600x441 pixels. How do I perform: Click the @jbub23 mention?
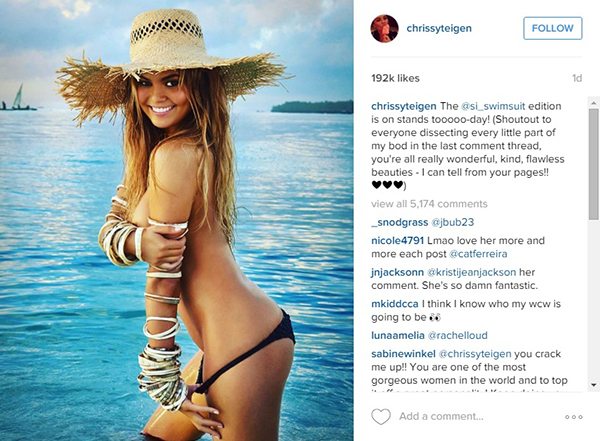pos(453,222)
